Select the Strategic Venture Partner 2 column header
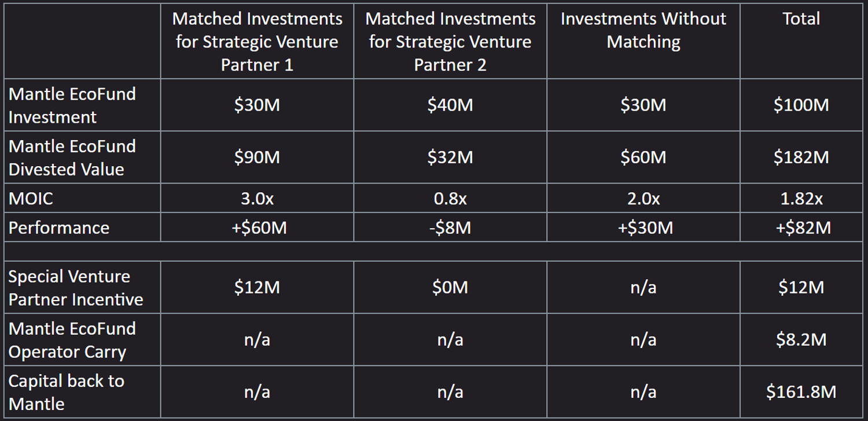 [x=450, y=42]
